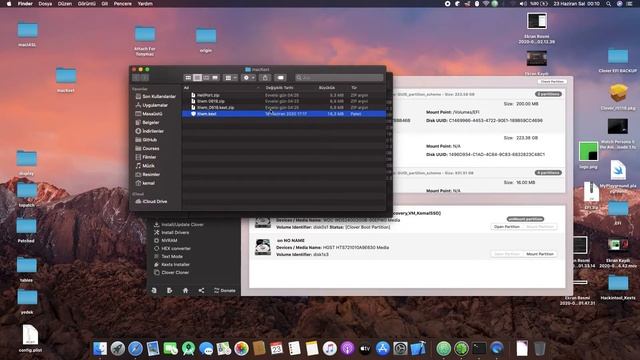This screenshot has width=640, height=360.
Task: Click the Finder share button
Action: (265, 78)
